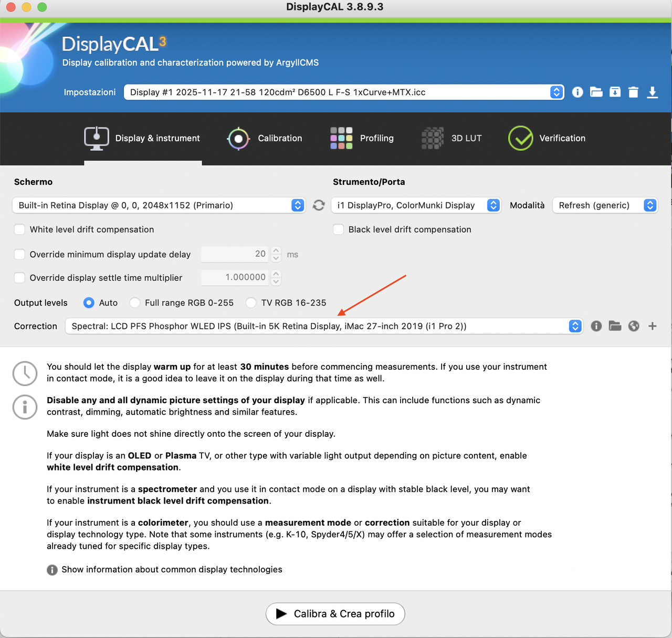
Task: Open the Profiling tab
Action: [362, 138]
